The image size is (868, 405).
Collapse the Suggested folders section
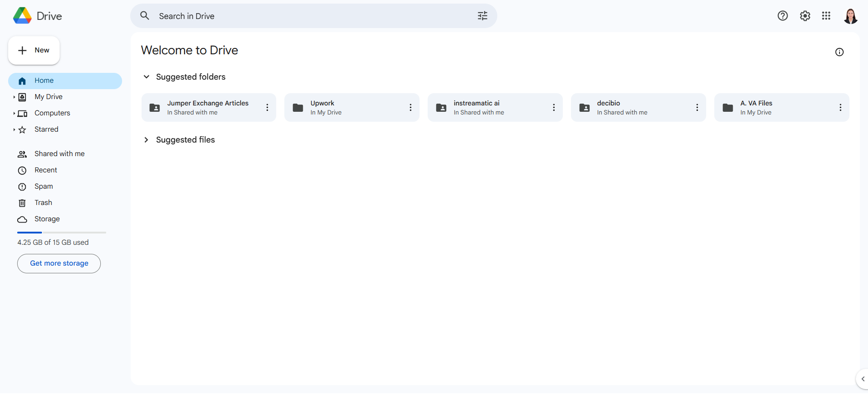point(146,77)
